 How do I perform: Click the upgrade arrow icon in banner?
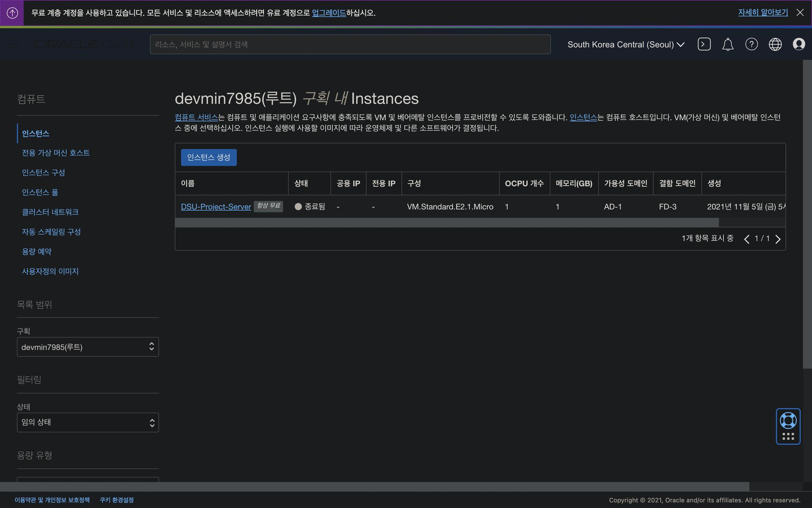[x=12, y=13]
